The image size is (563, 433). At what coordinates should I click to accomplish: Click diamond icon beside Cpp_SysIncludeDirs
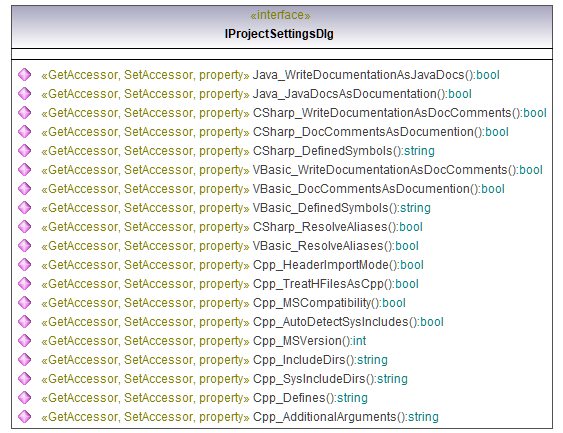tap(25, 379)
